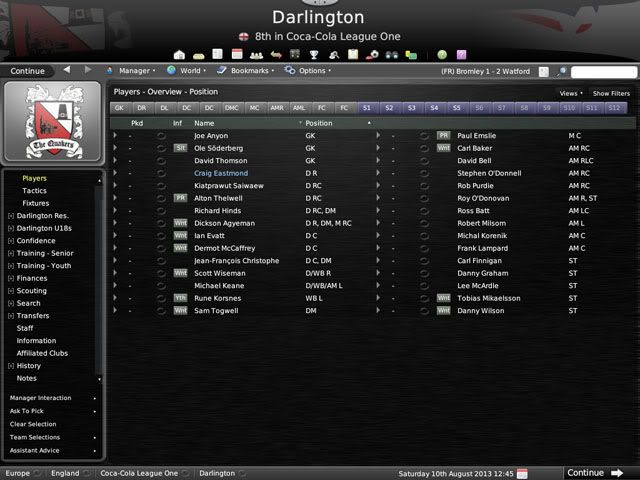The width and height of the screenshot is (640, 480).
Task: Open the calendar fixtures icon
Action: (237, 54)
